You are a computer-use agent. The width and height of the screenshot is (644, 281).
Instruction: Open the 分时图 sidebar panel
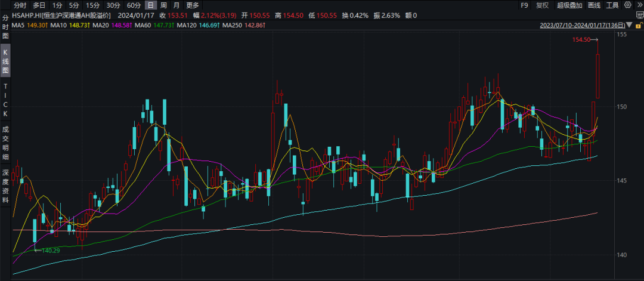pyautogui.click(x=5, y=27)
